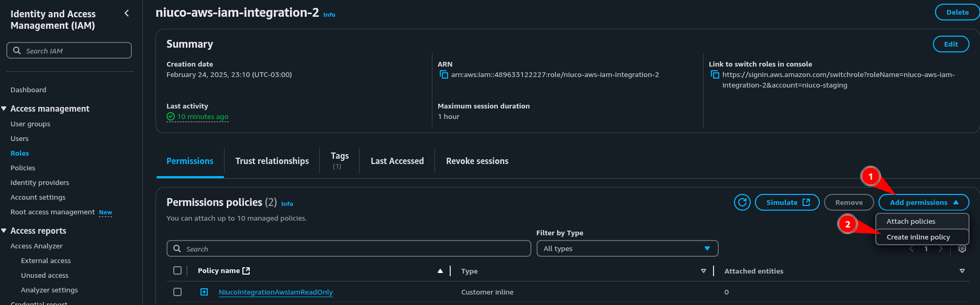Open Info link beside the role name
The image size is (980, 305).
click(x=329, y=15)
